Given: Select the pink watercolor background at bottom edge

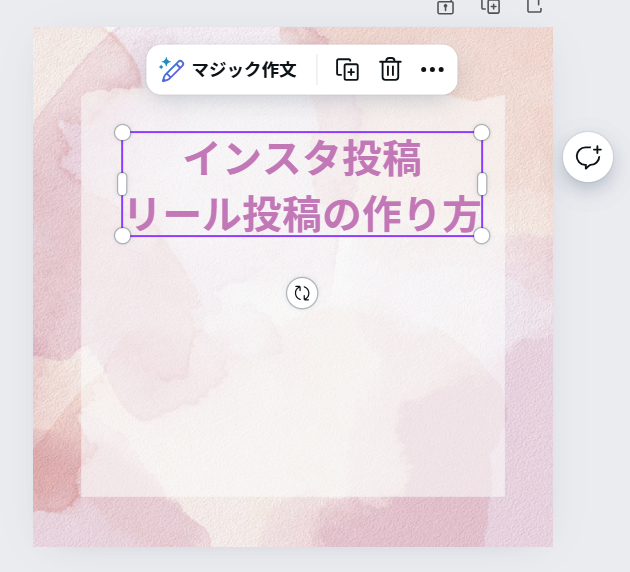Looking at the screenshot, I should [x=293, y=522].
